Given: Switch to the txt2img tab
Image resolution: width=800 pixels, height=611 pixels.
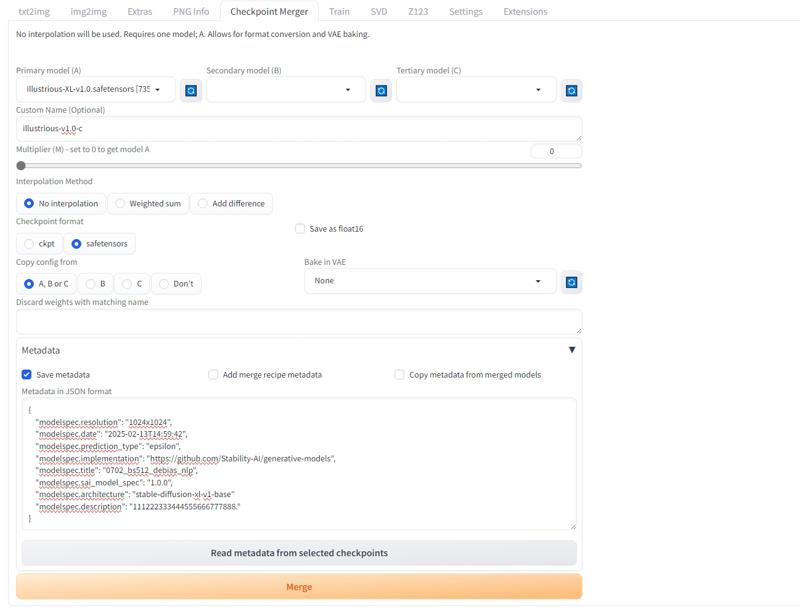Looking at the screenshot, I should (36, 12).
